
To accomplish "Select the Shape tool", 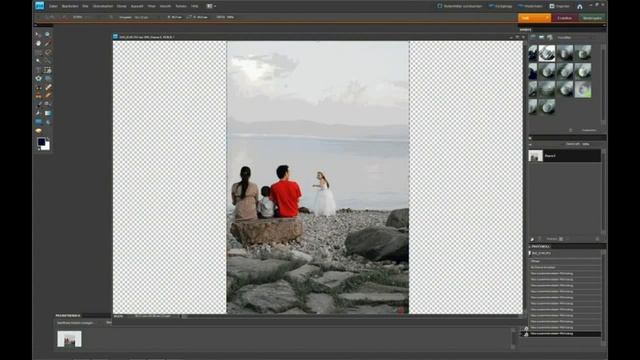I will click(38, 122).
